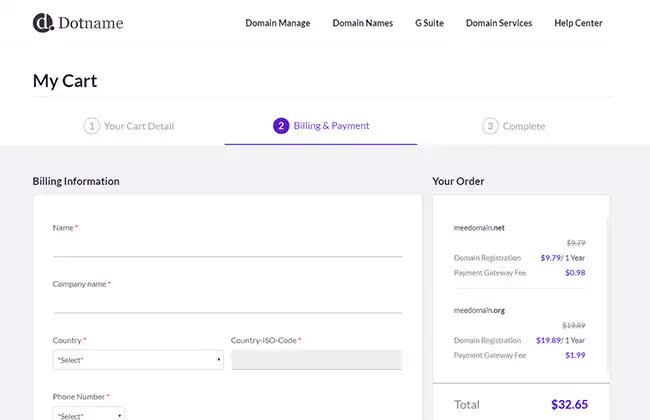Click meedomain.org order item
The image size is (650, 420).
pyautogui.click(x=479, y=309)
